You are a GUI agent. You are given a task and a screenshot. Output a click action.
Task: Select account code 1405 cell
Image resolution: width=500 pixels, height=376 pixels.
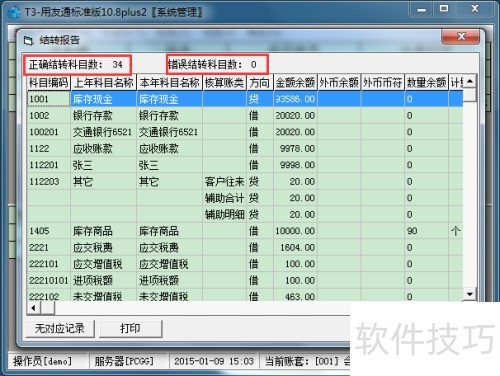pyautogui.click(x=49, y=231)
